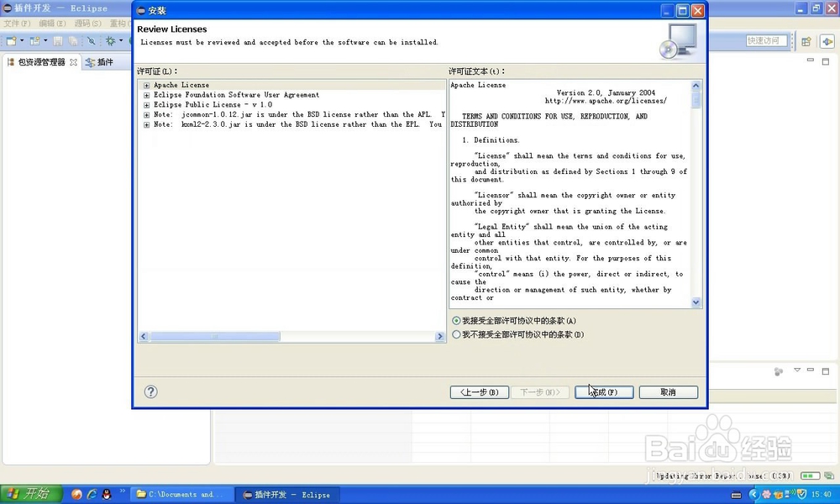Open the 源码(S) menu
This screenshot has height=504, width=840.
(x=87, y=24)
